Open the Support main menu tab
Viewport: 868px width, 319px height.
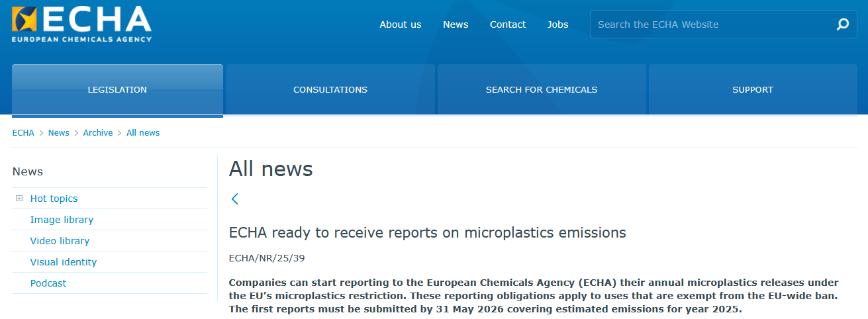click(x=753, y=90)
